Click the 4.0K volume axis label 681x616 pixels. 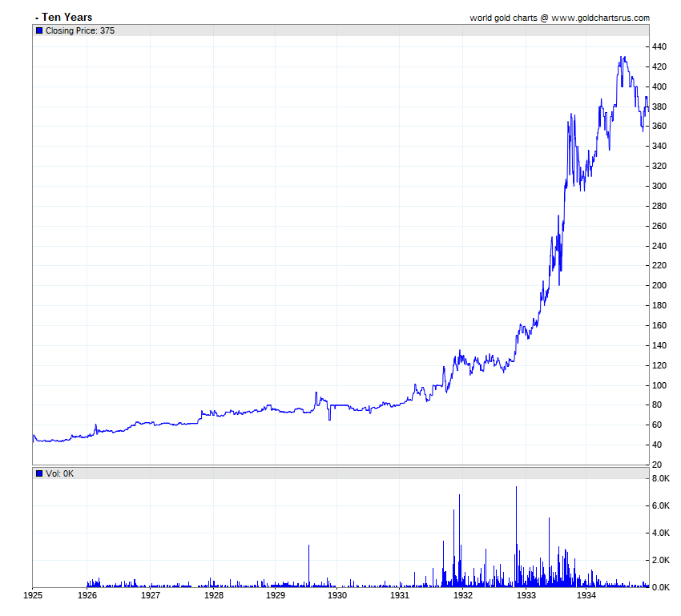coord(661,533)
